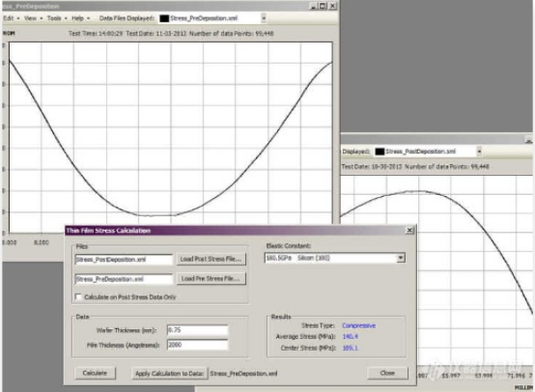Click the Close button in dialog
535x392 pixels.
387,373
